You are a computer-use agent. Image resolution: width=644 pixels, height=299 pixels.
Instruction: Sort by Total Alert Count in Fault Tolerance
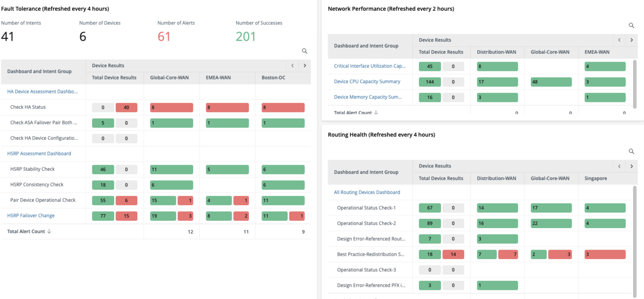click(49, 231)
